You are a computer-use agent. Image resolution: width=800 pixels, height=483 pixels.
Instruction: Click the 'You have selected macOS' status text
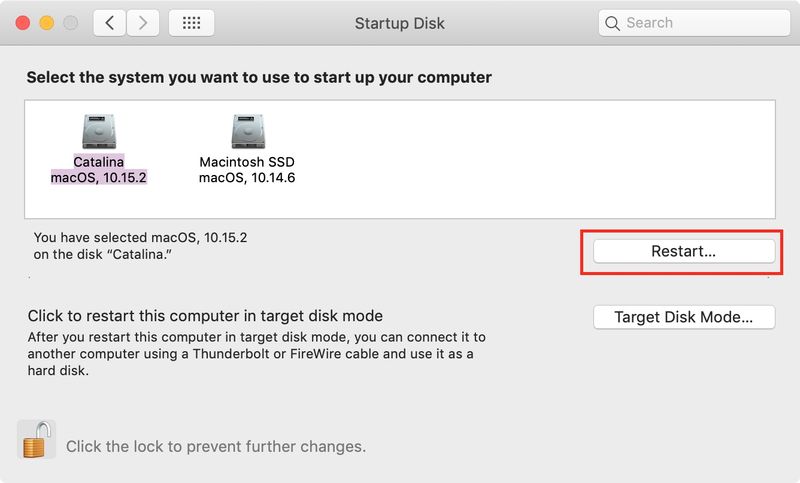[x=140, y=246]
